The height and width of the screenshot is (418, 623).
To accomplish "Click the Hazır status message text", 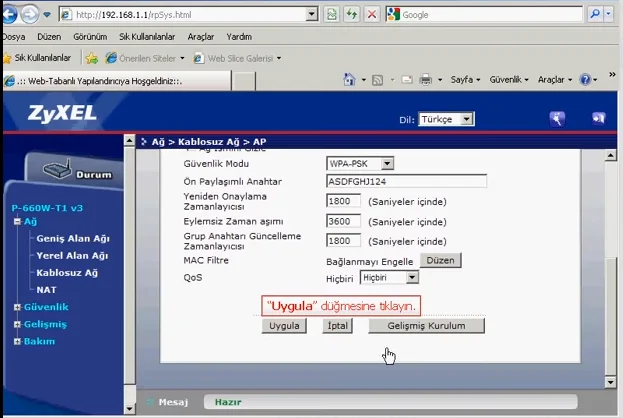I will coord(228,402).
